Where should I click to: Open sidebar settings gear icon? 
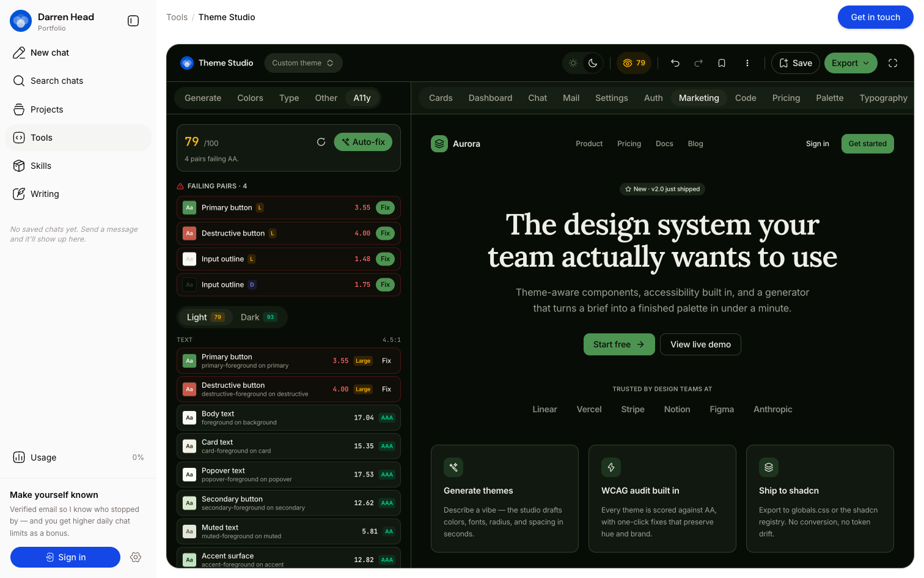click(x=136, y=557)
